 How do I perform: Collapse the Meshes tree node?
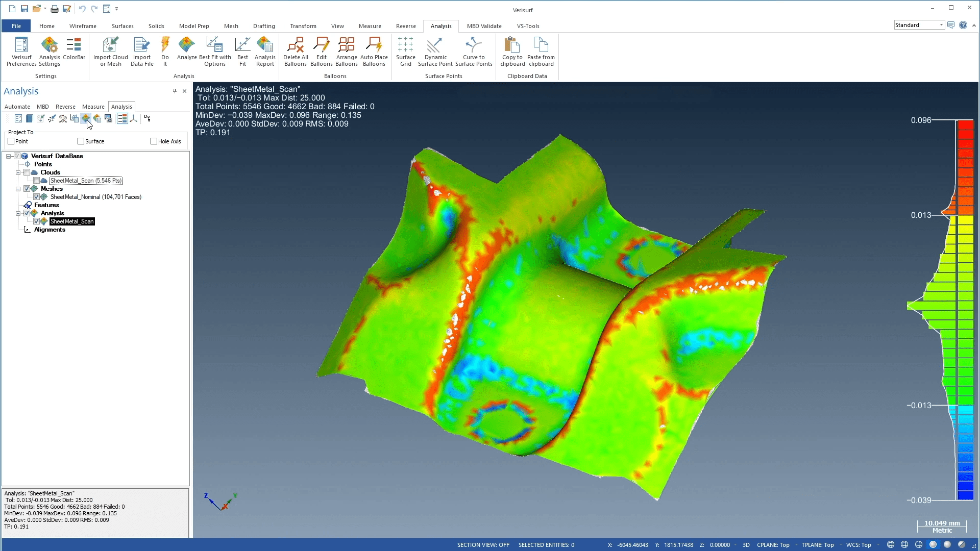18,189
